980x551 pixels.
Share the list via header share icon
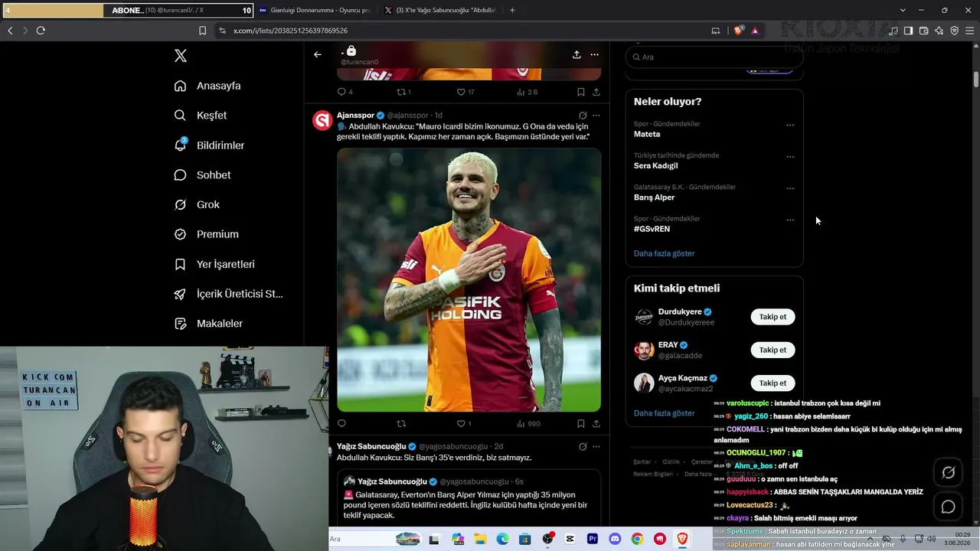pyautogui.click(x=577, y=54)
